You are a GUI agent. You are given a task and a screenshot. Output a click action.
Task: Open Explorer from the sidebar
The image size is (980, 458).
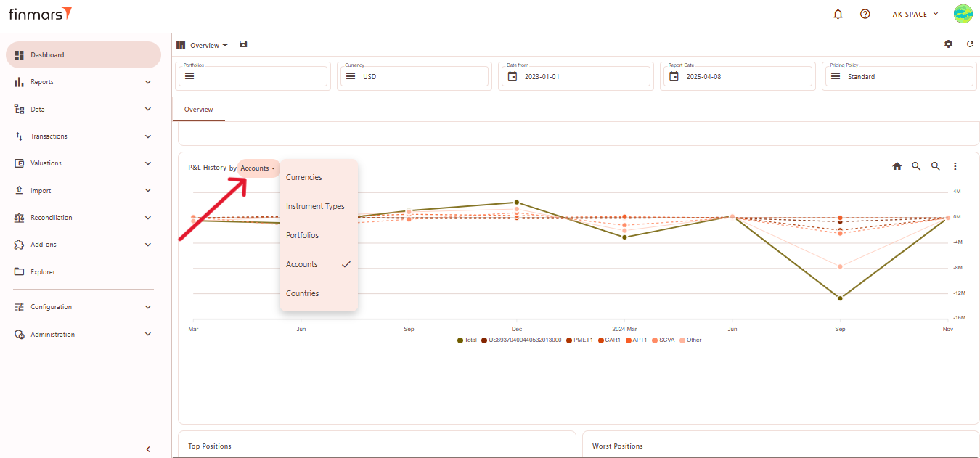pyautogui.click(x=43, y=272)
